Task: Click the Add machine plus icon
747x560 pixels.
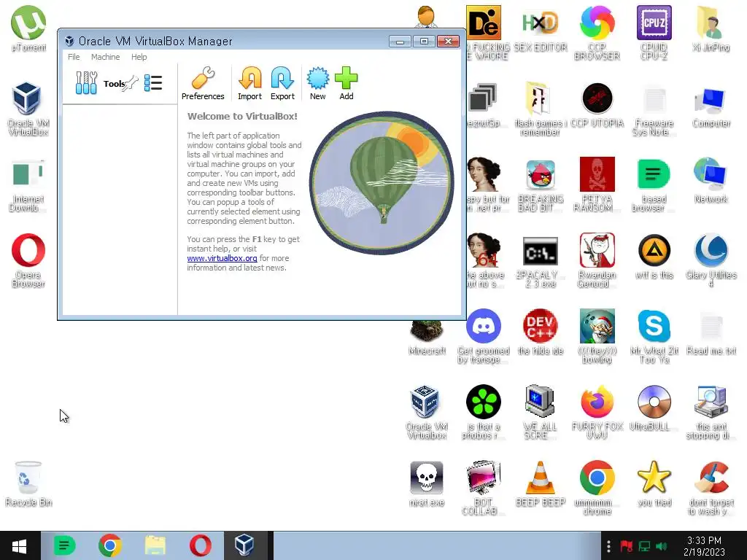Action: (x=347, y=83)
